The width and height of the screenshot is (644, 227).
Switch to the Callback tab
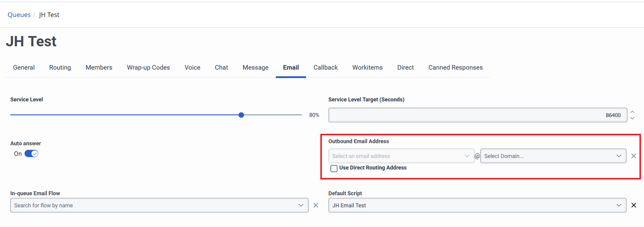325,67
